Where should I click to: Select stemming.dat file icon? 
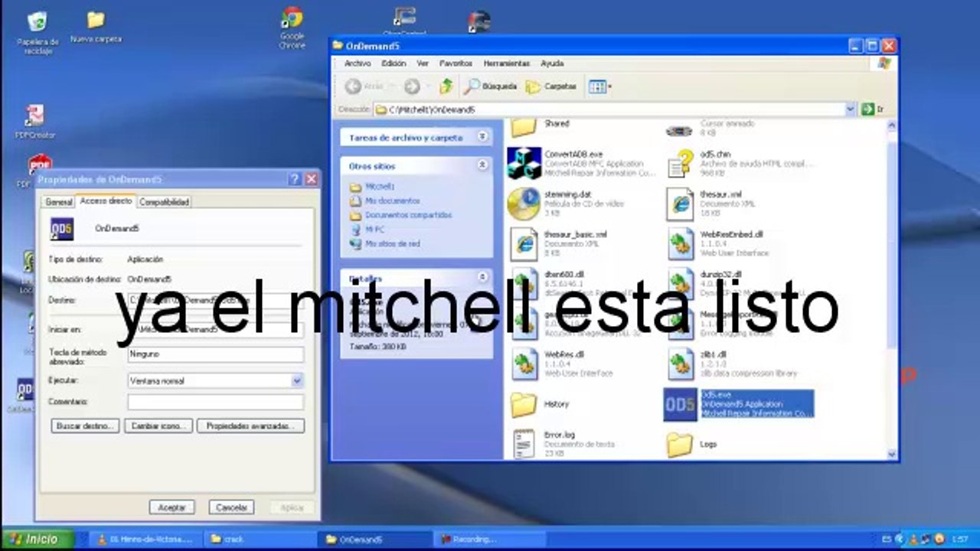pos(524,203)
